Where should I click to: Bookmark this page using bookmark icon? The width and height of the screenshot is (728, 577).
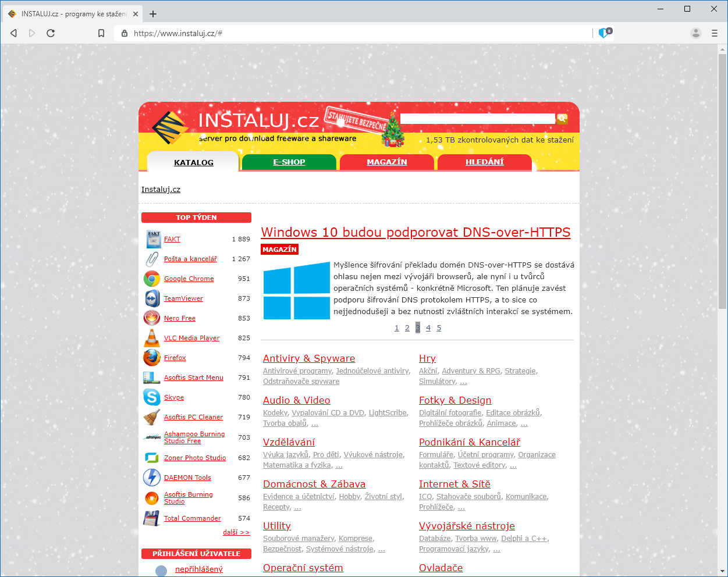tap(101, 33)
